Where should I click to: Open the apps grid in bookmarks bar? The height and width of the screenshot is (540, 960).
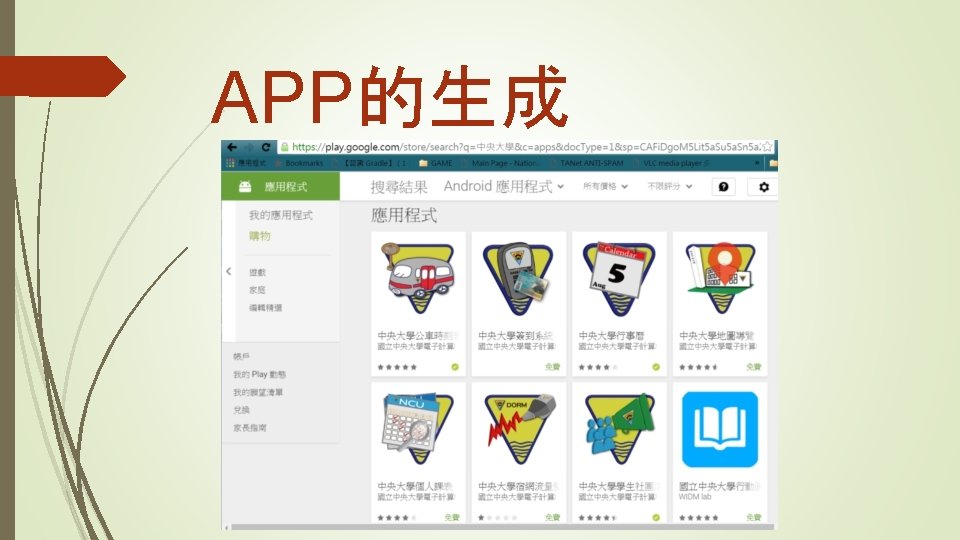coord(230,163)
